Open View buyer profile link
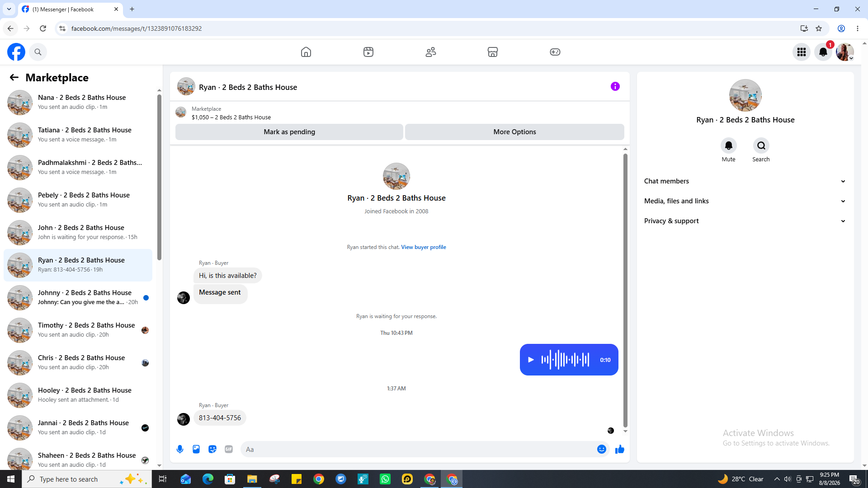The height and width of the screenshot is (488, 868). tap(424, 247)
